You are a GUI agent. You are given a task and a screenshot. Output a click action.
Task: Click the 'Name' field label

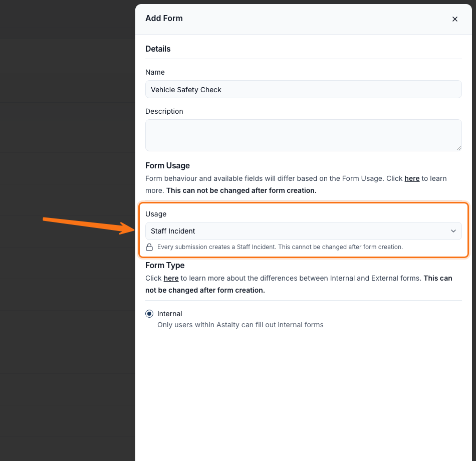tap(155, 72)
